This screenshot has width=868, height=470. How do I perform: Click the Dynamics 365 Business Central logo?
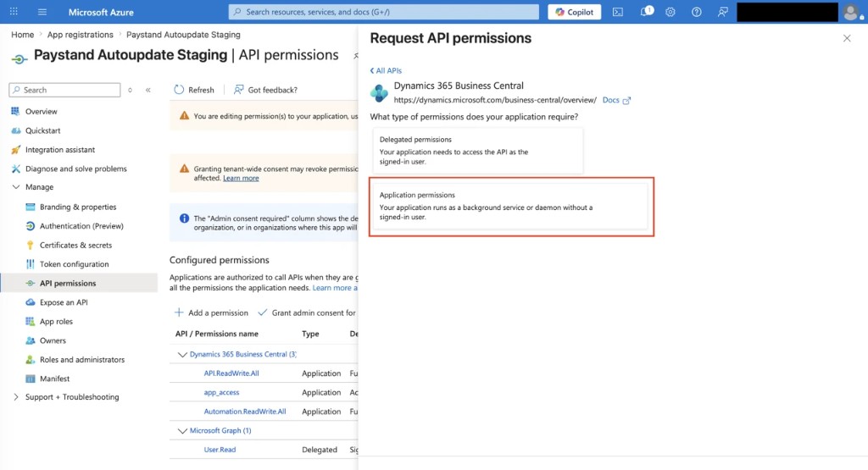[x=379, y=93]
